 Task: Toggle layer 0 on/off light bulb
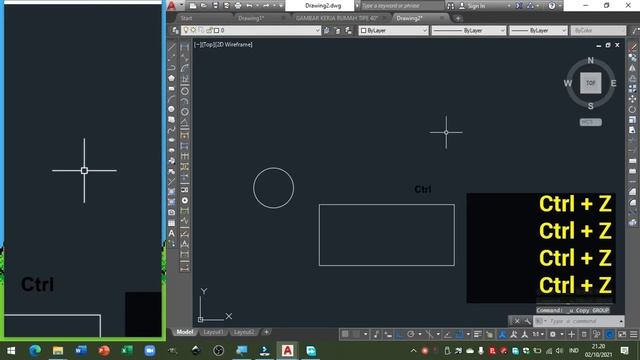click(186, 30)
